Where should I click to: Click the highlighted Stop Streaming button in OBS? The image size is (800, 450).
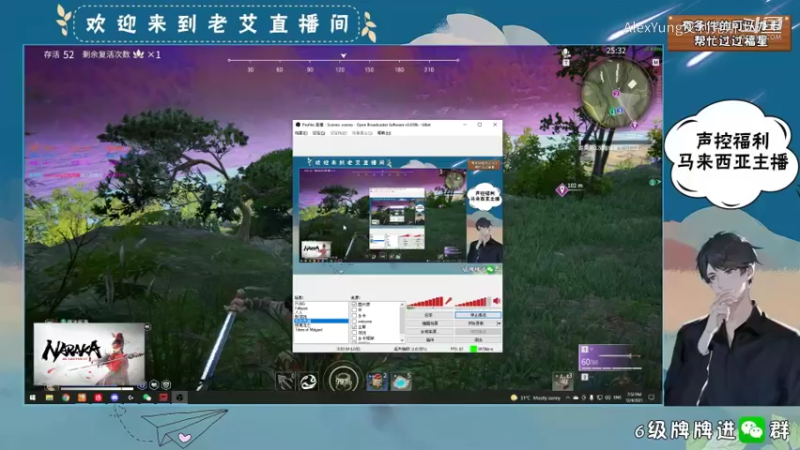tap(478, 315)
